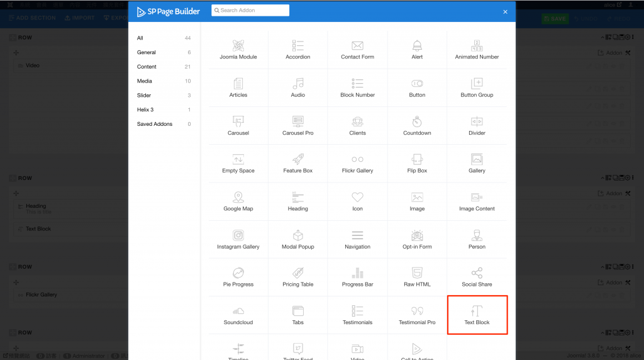The height and width of the screenshot is (360, 644).
Task: Insert the Image Content addon
Action: [x=477, y=201]
